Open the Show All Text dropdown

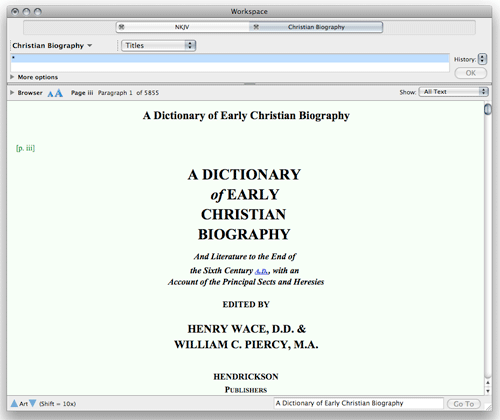453,92
